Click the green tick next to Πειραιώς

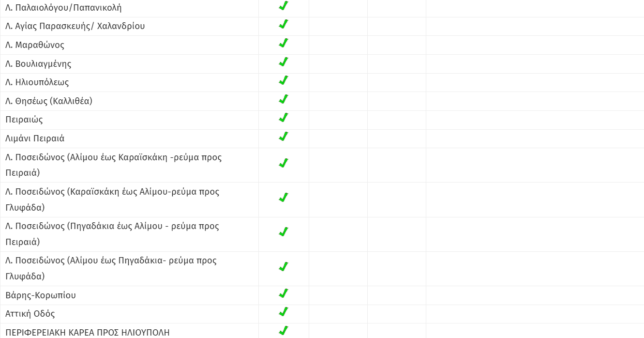click(284, 118)
